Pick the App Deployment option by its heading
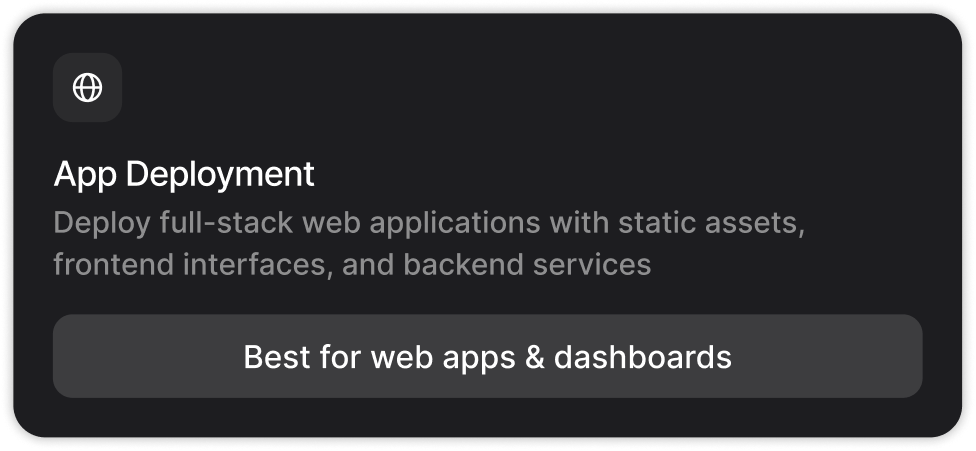This screenshot has width=976, height=451. (x=184, y=174)
